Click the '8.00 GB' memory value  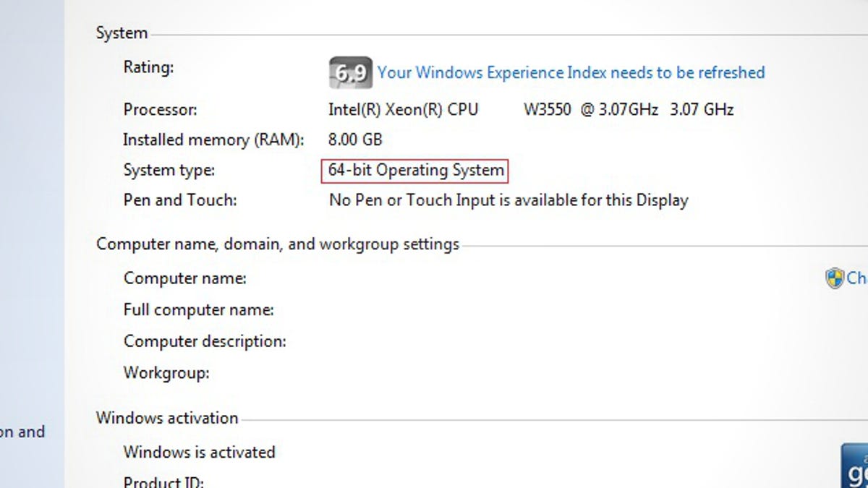[x=355, y=140]
